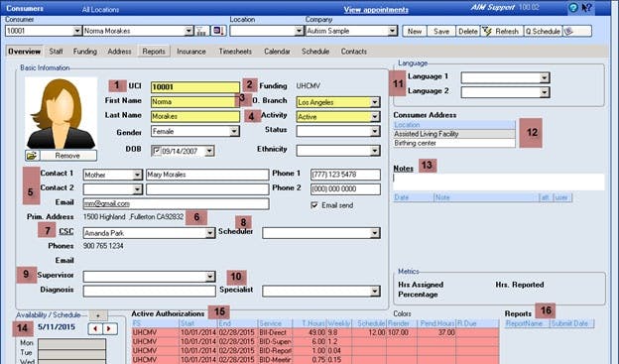Image resolution: width=619 pixels, height=364 pixels.
Task: Switch to the Staff tab
Action: click(x=56, y=52)
